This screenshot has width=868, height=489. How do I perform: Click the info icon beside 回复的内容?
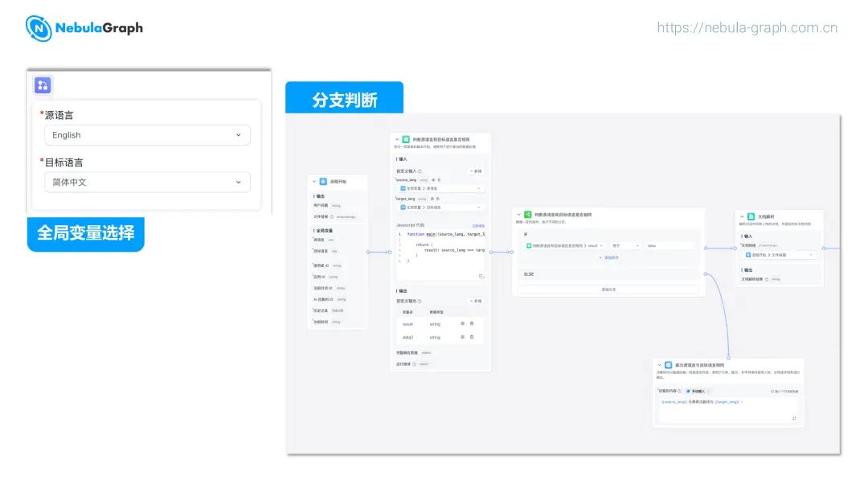point(680,391)
